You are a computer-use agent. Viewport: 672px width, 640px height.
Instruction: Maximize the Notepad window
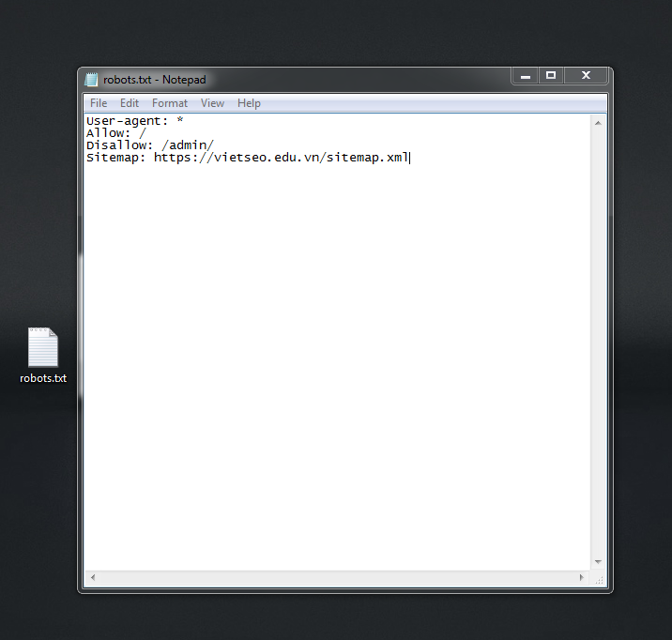[551, 76]
